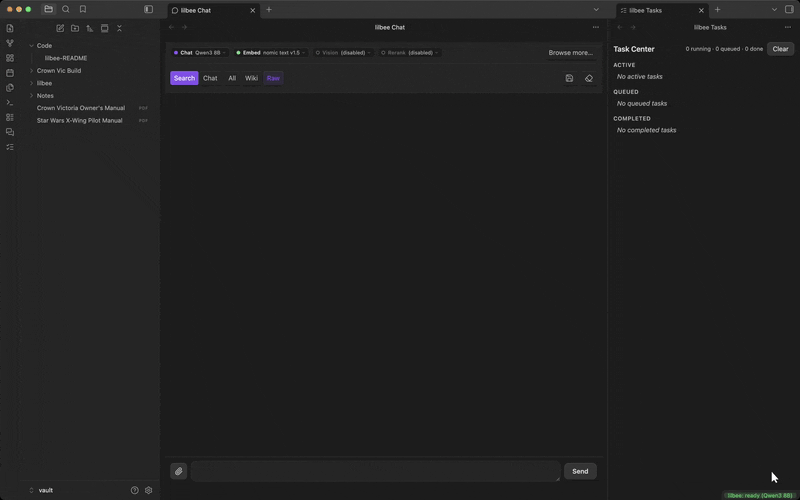This screenshot has width=800, height=500.
Task: Navigate forward in the lilbee Chat pane
Action: click(184, 27)
